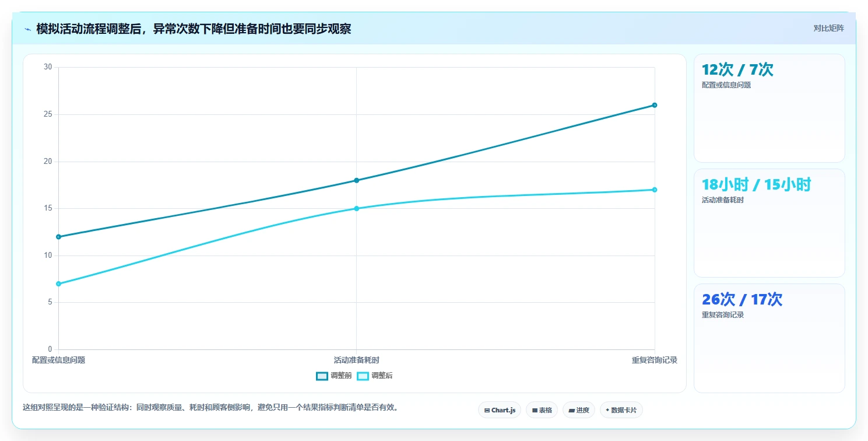This screenshot has height=441, width=868.
Task: Click 调整后 data point at 重复咨询记录
Action: tap(655, 190)
